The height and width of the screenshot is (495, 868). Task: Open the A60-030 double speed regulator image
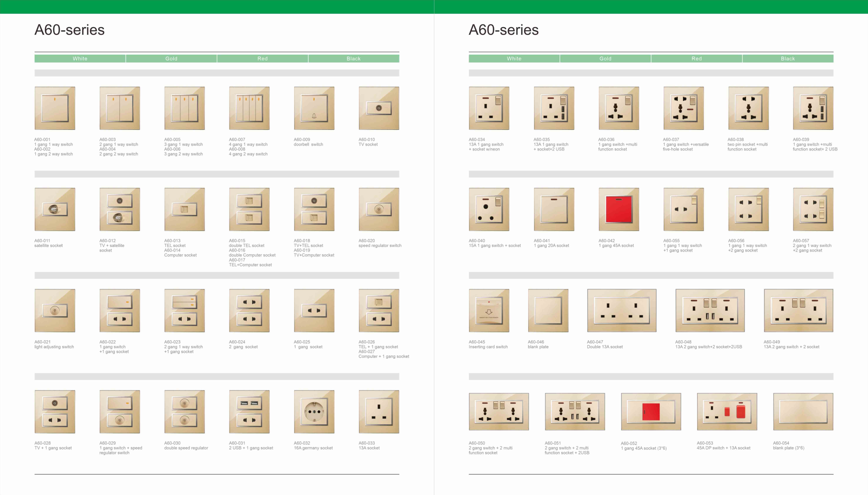[185, 412]
